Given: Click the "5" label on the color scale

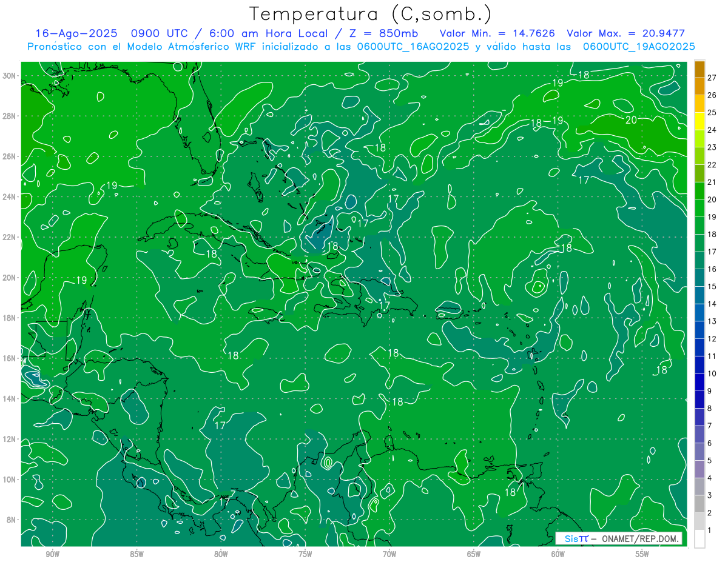Looking at the screenshot, I should coord(710,461).
